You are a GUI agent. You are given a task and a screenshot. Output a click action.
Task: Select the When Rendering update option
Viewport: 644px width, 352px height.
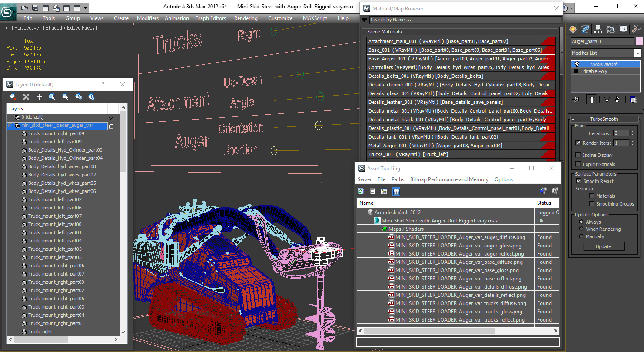[x=581, y=229]
